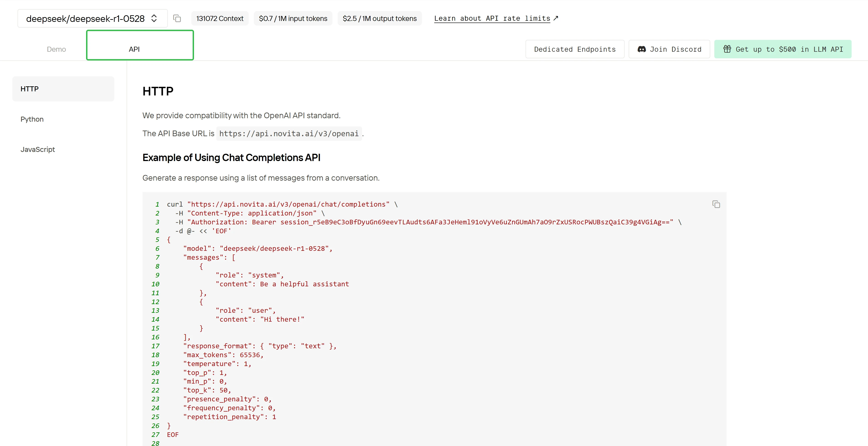Click the "frequency_penalty": 0 line
868x446 pixels.
[x=230, y=408]
